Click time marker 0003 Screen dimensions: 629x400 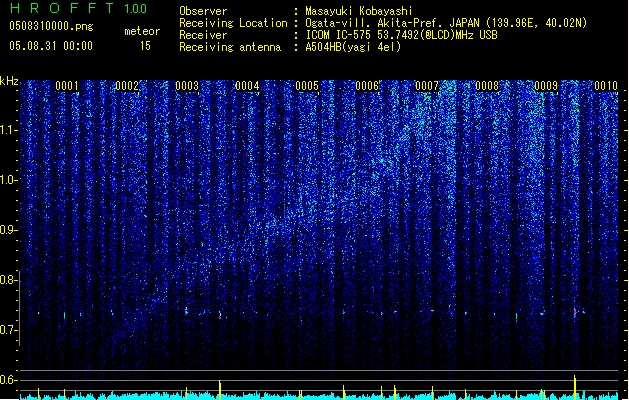click(187, 86)
